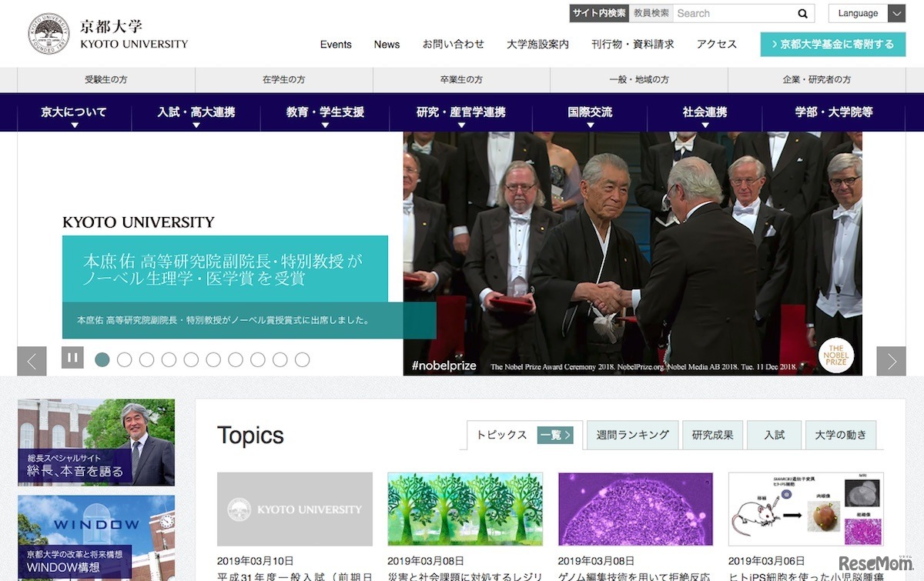This screenshot has height=581, width=924.
Task: Click 在学生の方 audience link
Action: click(284, 80)
